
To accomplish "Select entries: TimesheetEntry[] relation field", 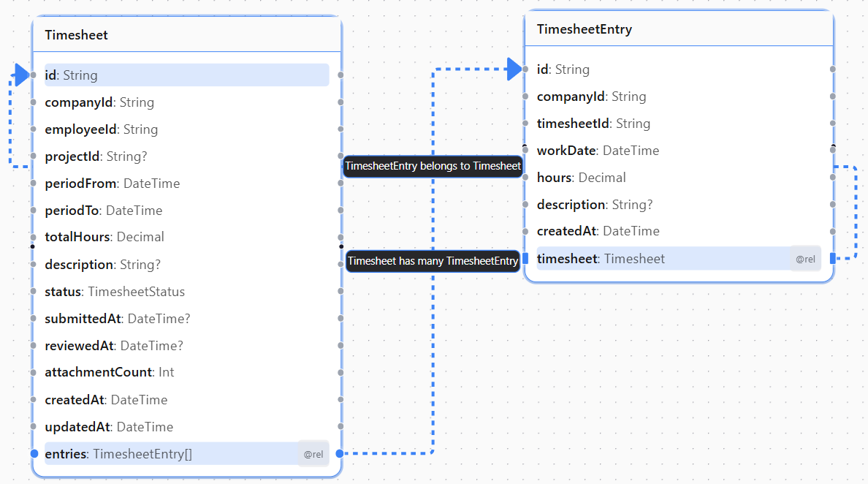I will (187, 454).
